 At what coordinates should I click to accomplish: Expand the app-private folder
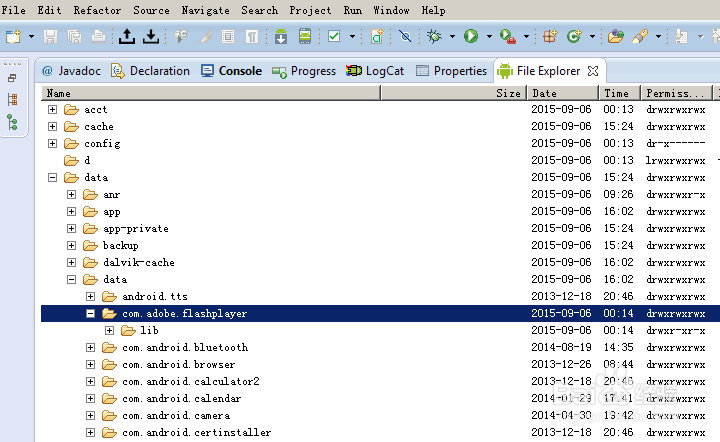click(71, 229)
